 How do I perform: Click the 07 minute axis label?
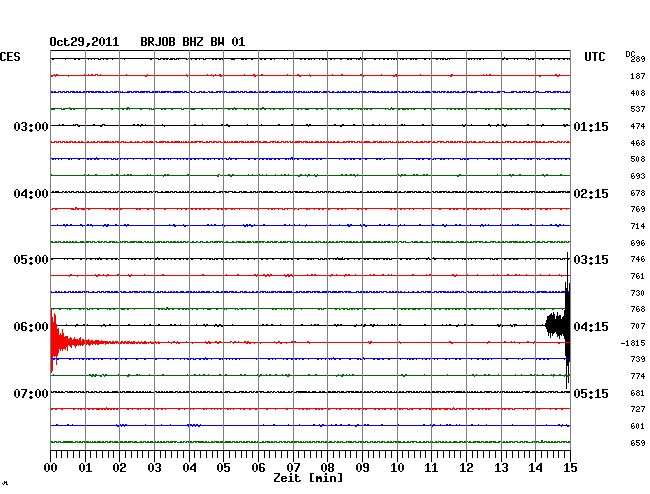293,468
